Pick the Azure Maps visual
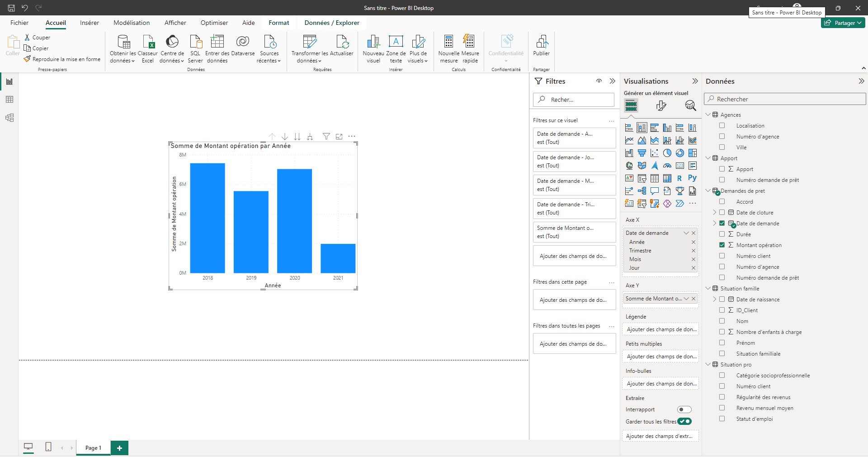This screenshot has width=868, height=457. pyautogui.click(x=655, y=166)
